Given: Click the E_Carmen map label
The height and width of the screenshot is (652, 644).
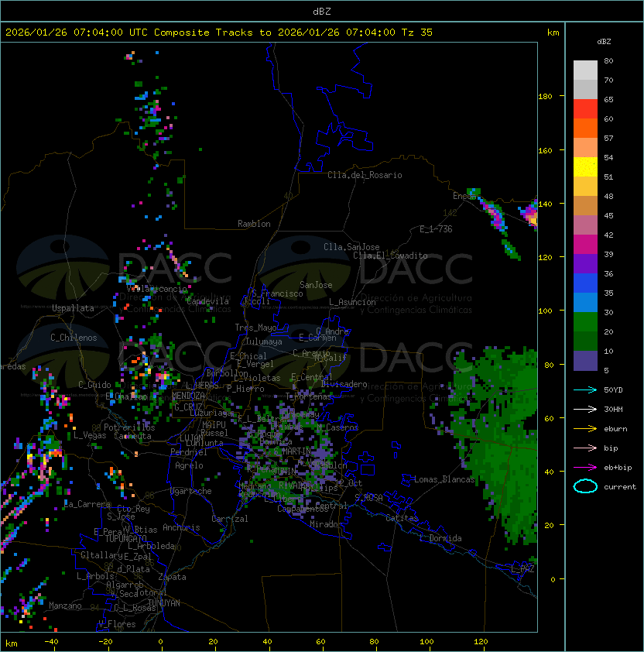Looking at the screenshot, I should click(x=317, y=338).
